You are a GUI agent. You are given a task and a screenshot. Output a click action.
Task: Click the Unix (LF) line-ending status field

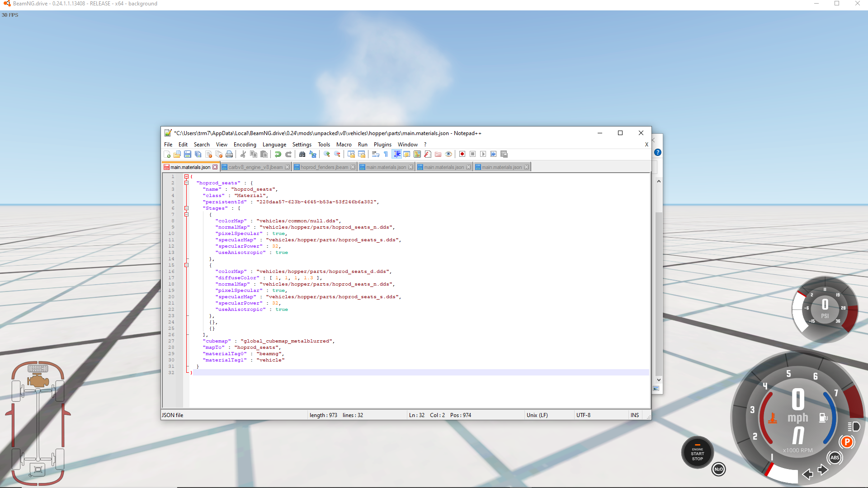(537, 415)
